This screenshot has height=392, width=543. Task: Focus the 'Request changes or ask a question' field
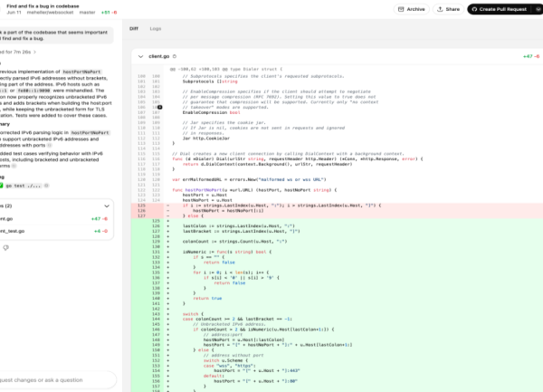[x=57, y=380]
